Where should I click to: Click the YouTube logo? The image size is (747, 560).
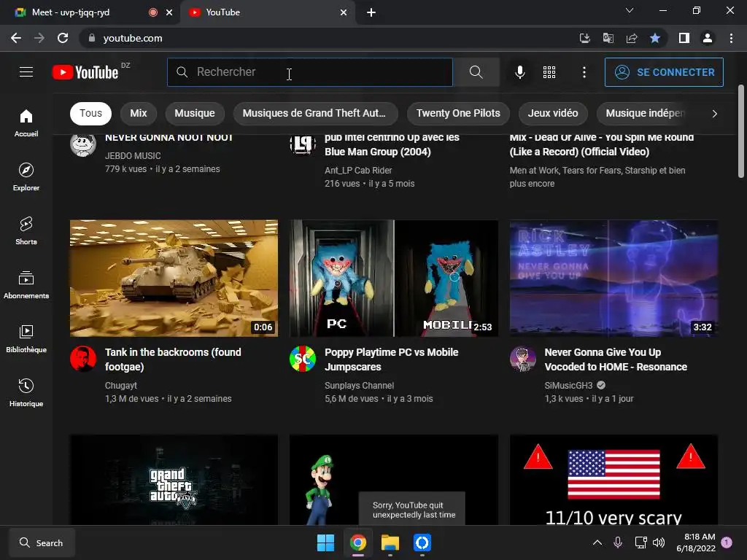85,72
